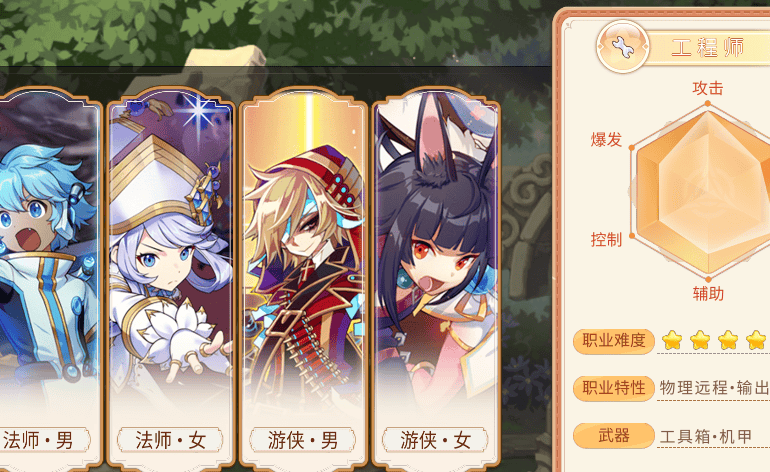This screenshot has width=770, height=472.
Task: Click the first difficulty star
Action: (x=672, y=340)
